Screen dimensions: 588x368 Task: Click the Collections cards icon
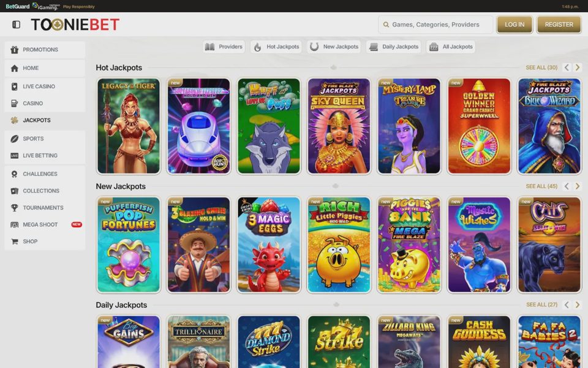[14, 191]
